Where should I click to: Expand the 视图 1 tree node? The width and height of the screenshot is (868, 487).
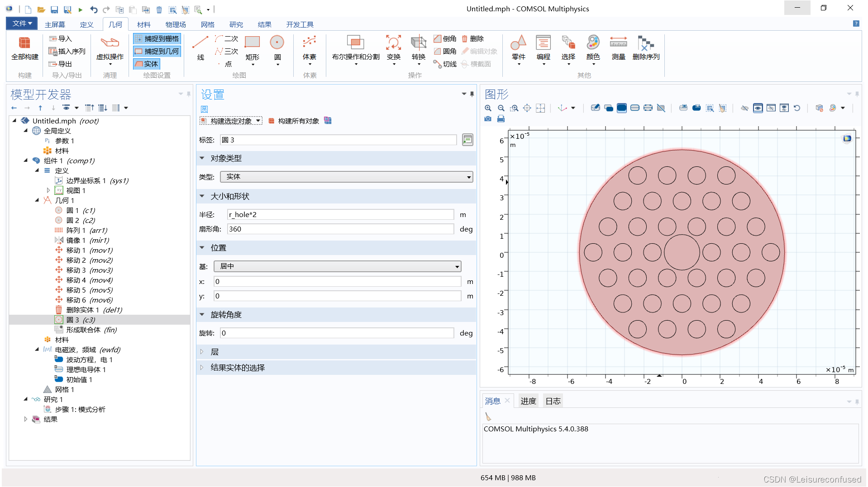[x=48, y=190]
